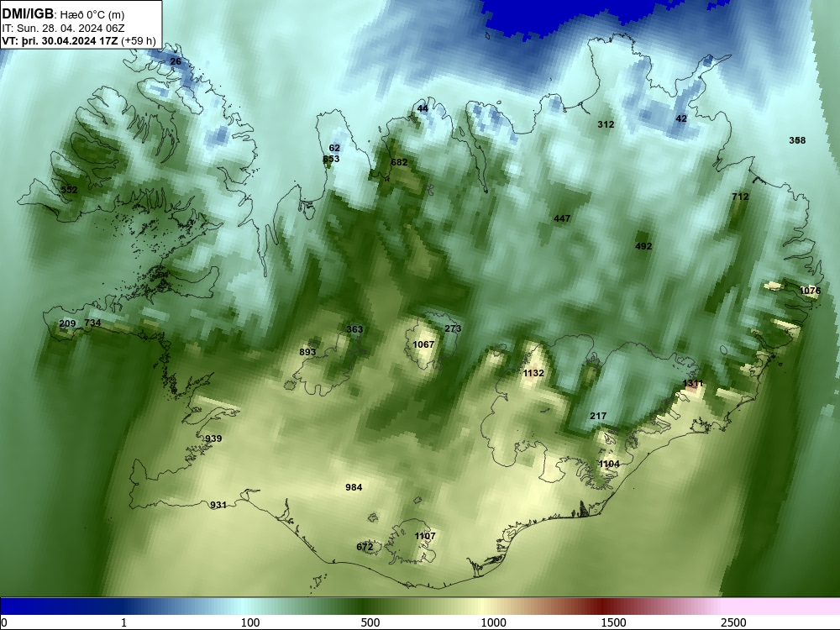Image resolution: width=840 pixels, height=630 pixels.
Task: Click the map value 1107
Action: click(425, 536)
